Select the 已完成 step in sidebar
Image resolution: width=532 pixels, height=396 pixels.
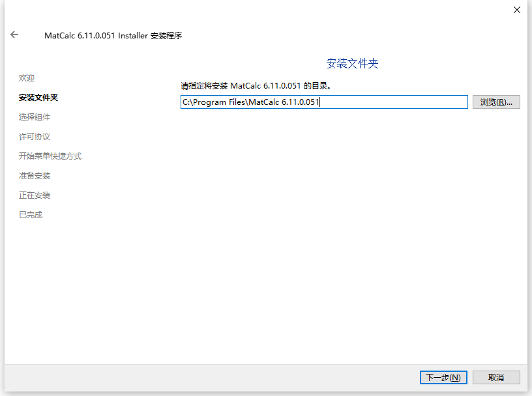click(31, 215)
